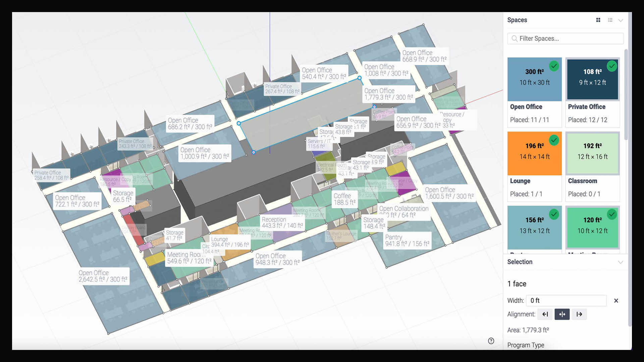Image resolution: width=644 pixels, height=362 pixels.
Task: Click checkmark on Private Office tile
Action: (x=612, y=66)
